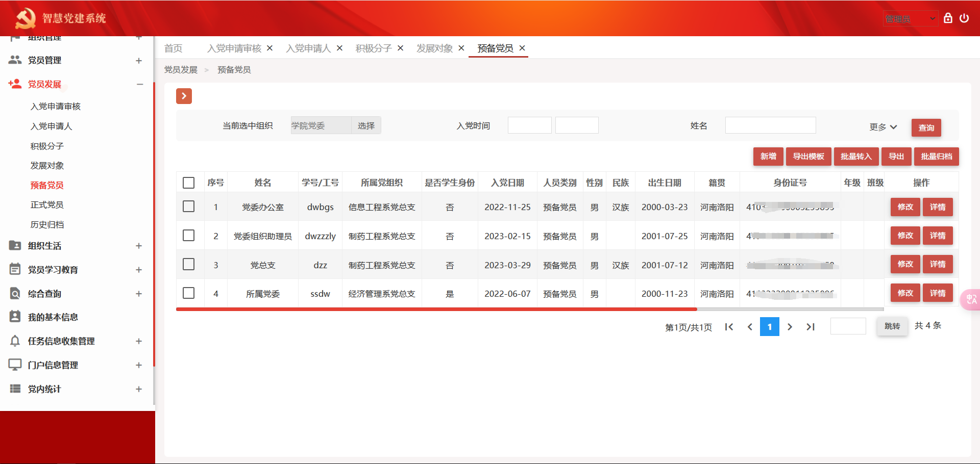Check the row for 党总支

tap(188, 264)
